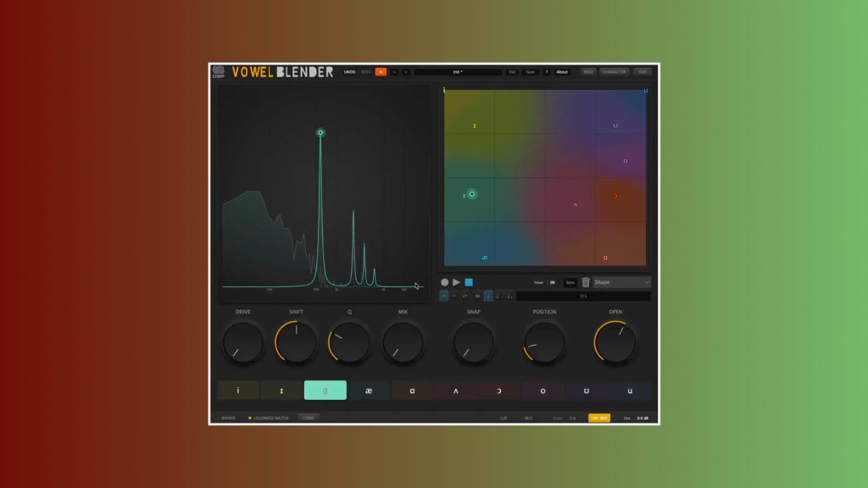
Task: Click the LOWS button
Action: click(x=309, y=418)
